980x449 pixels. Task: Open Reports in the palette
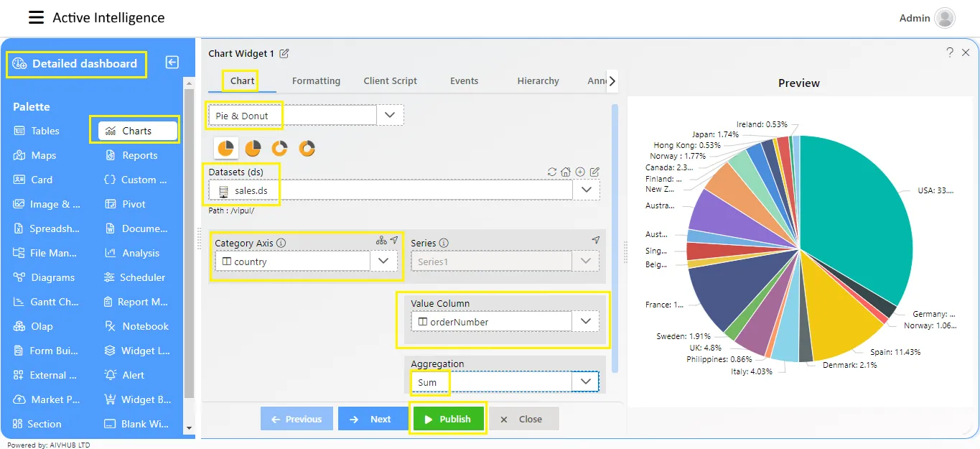[x=131, y=155]
